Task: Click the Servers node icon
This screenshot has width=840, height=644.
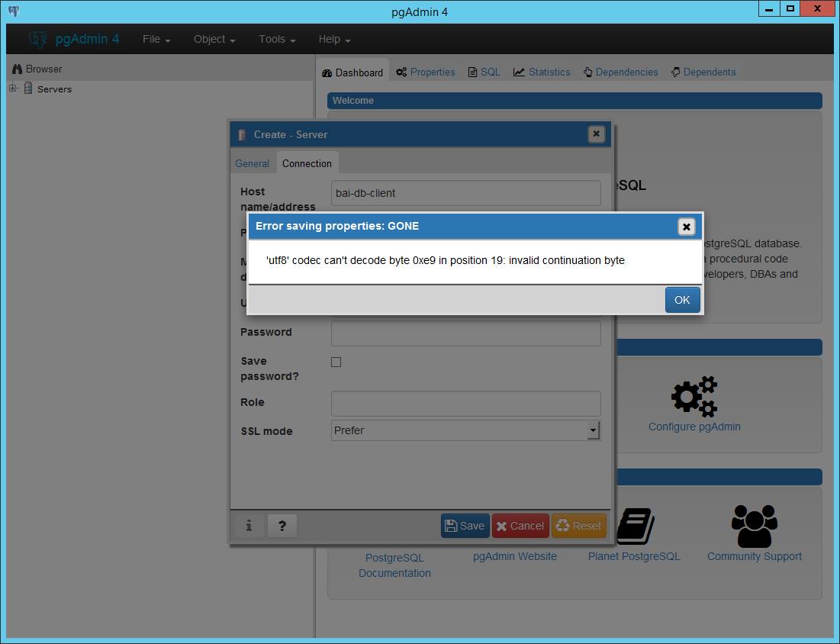Action: click(28, 89)
